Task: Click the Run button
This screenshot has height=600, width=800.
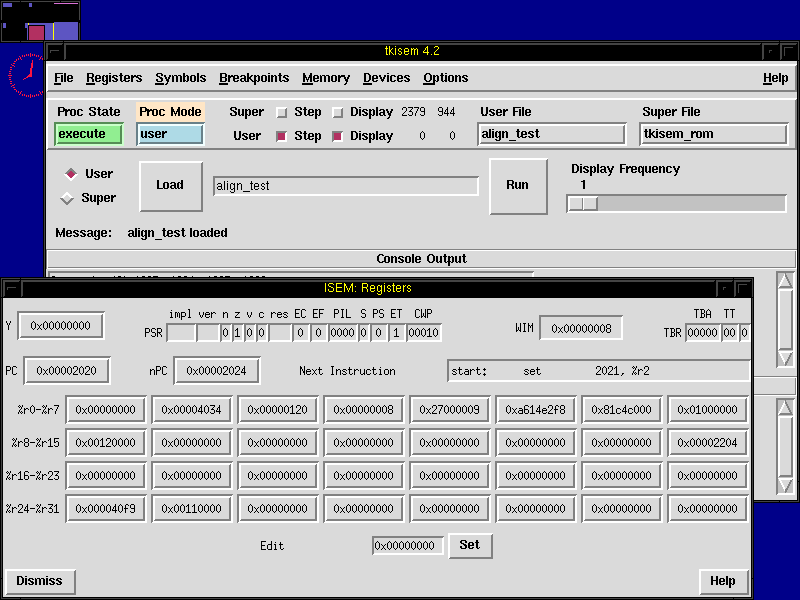Action: coord(518,186)
